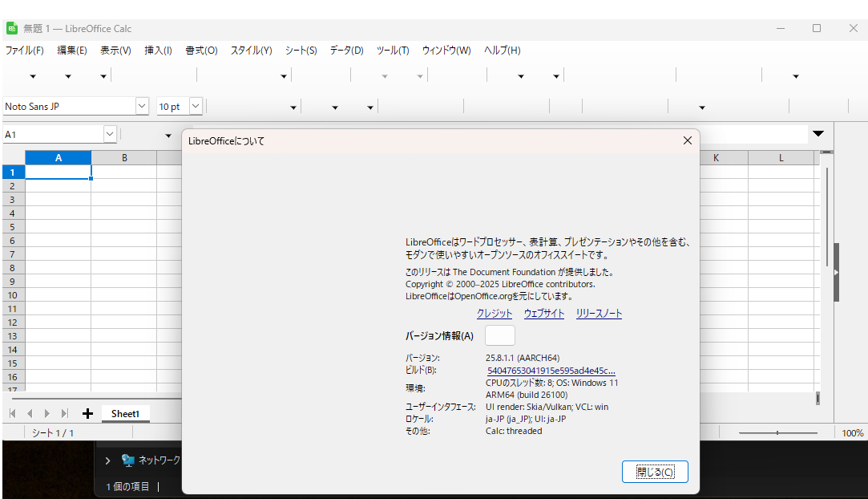The image size is (868, 499).
Task: Add a new sheet with the plus icon
Action: (x=87, y=414)
